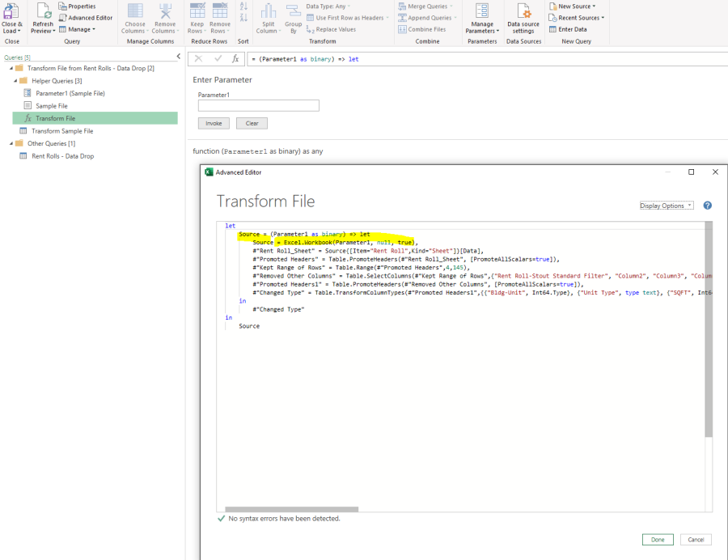Click the Close & Load icon
Image resolution: width=728 pixels, height=560 pixels.
[11, 11]
